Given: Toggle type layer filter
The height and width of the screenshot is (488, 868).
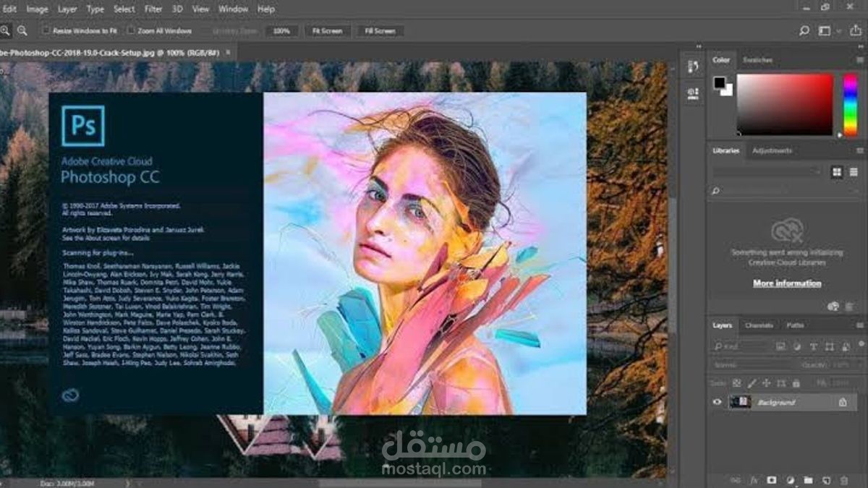Looking at the screenshot, I should [812, 347].
